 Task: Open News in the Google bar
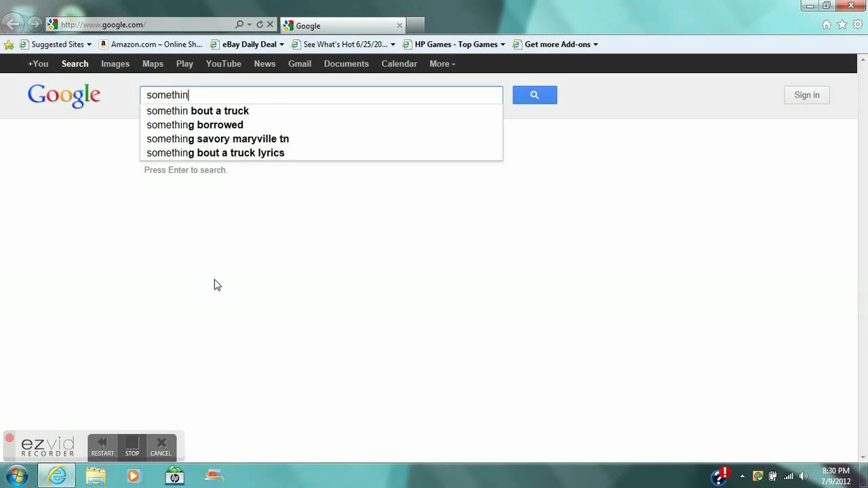click(x=264, y=64)
